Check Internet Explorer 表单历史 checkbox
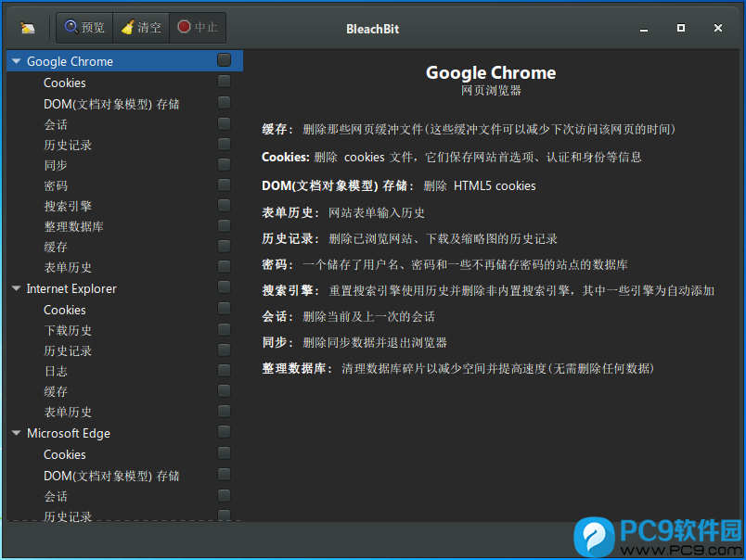The width and height of the screenshot is (746, 560). pyautogui.click(x=225, y=412)
